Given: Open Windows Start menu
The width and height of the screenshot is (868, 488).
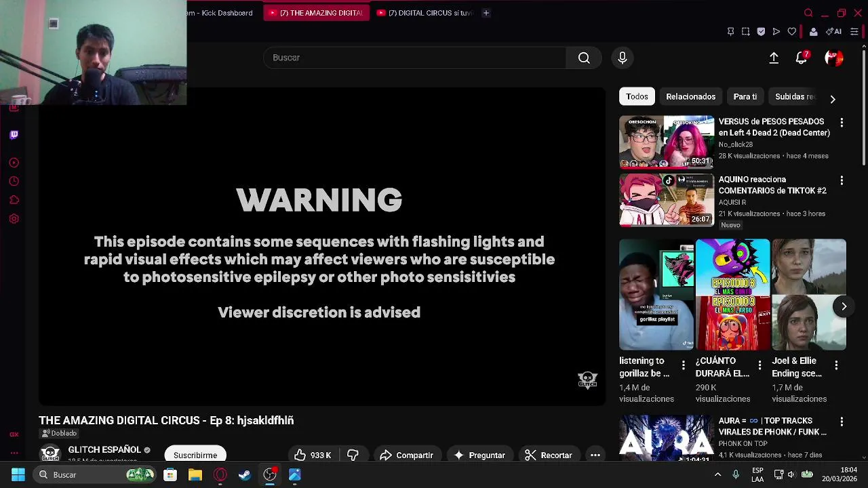Looking at the screenshot, I should pyautogui.click(x=18, y=474).
